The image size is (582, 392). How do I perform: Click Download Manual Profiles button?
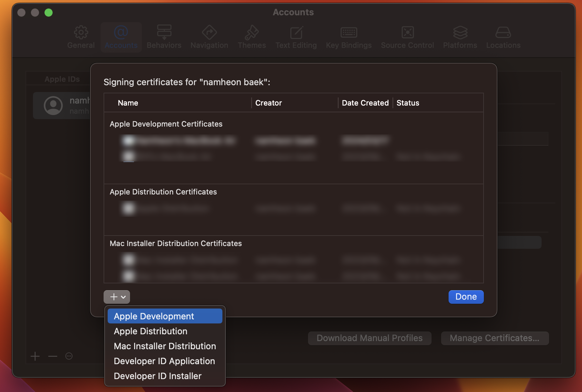tap(369, 338)
